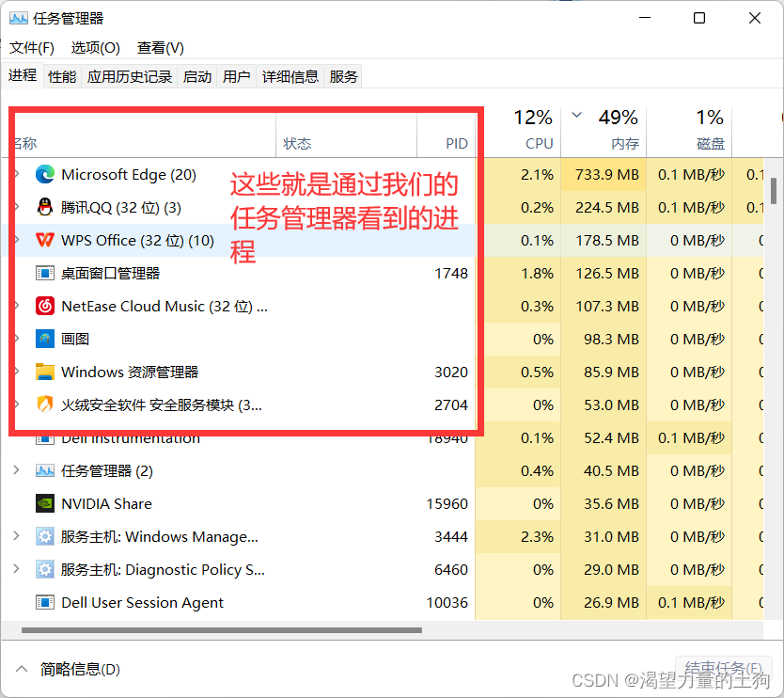Expand the Microsoft Edge process group
Image resolution: width=784 pixels, height=698 pixels.
point(18,174)
